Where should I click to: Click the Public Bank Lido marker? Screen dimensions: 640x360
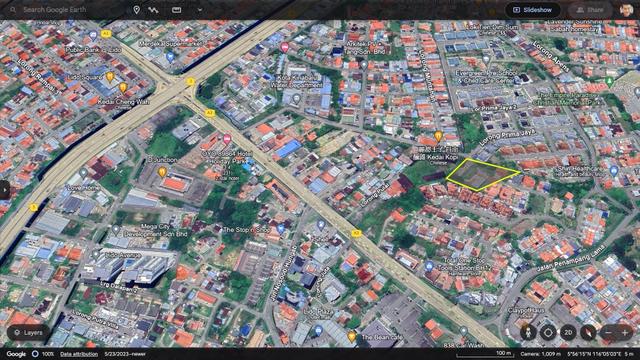coord(93,36)
